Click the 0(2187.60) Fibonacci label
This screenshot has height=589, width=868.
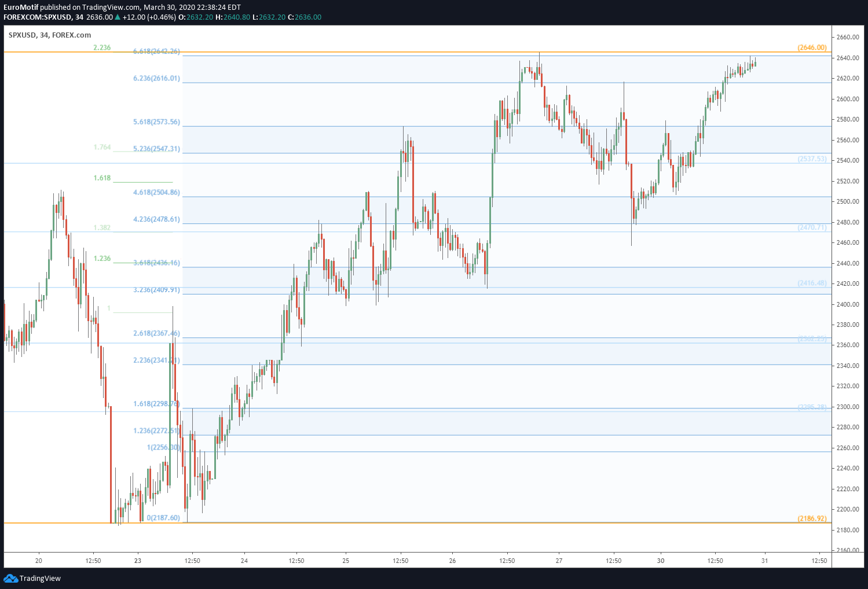[163, 518]
